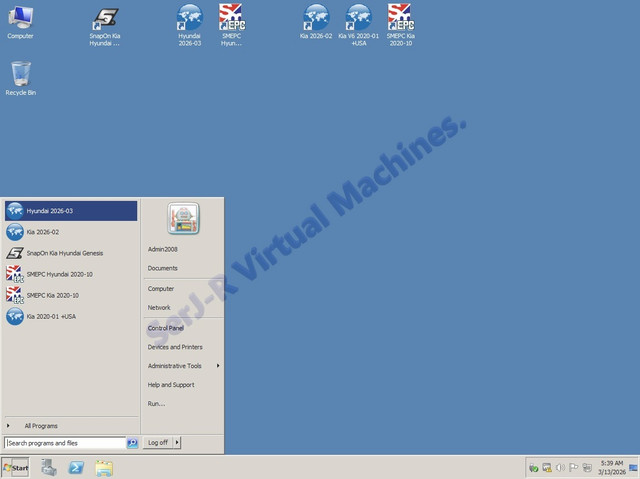
Task: Open Windows PowerShell from taskbar
Action: click(76, 468)
